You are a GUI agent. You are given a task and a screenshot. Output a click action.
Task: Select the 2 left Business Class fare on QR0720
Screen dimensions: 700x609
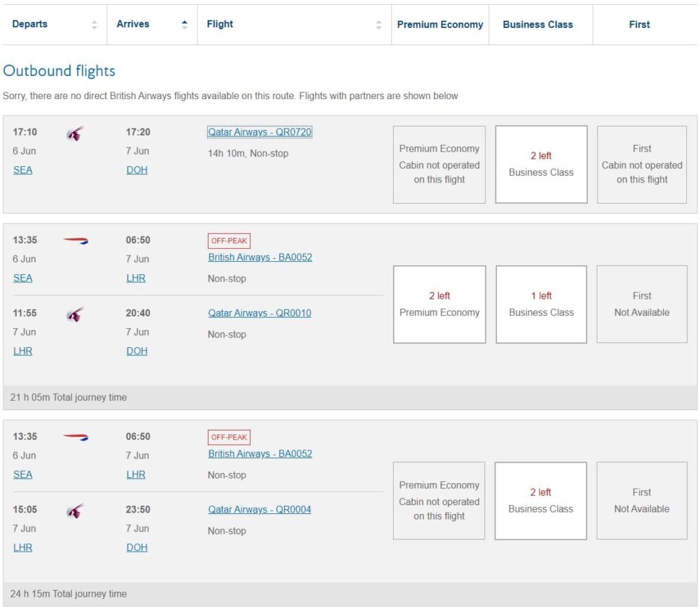click(x=540, y=164)
